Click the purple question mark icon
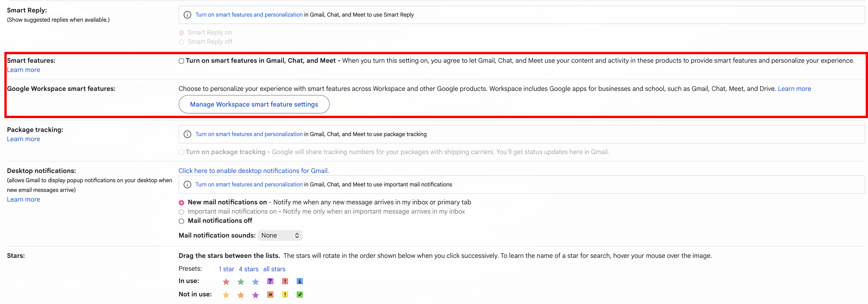The height and width of the screenshot is (304, 868). 270,281
